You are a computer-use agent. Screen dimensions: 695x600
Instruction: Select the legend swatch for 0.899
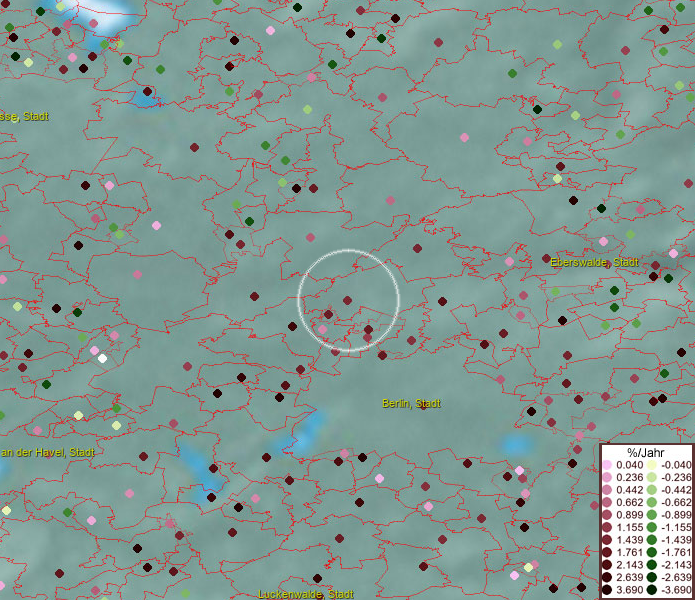[x=607, y=515]
